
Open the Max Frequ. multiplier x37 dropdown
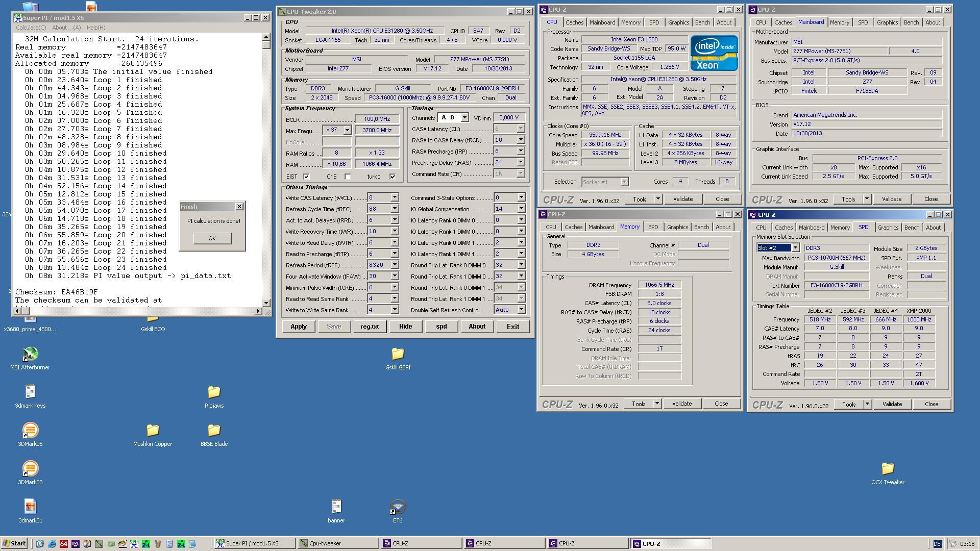pyautogui.click(x=347, y=130)
